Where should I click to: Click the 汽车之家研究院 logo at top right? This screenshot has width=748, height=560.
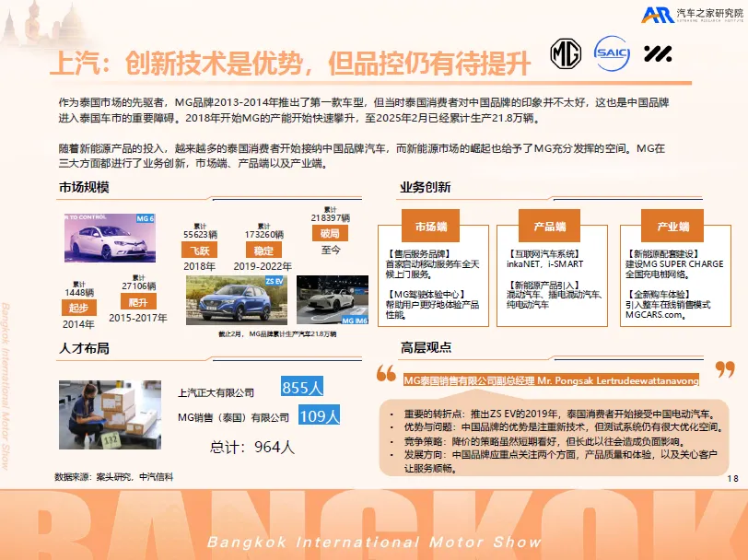click(692, 15)
